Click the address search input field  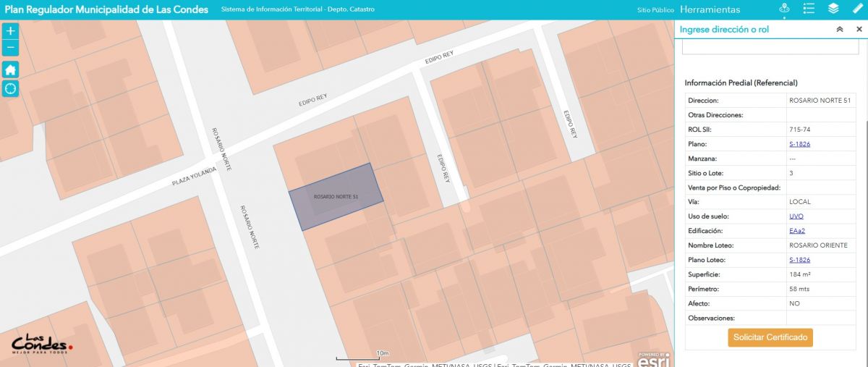[770, 48]
